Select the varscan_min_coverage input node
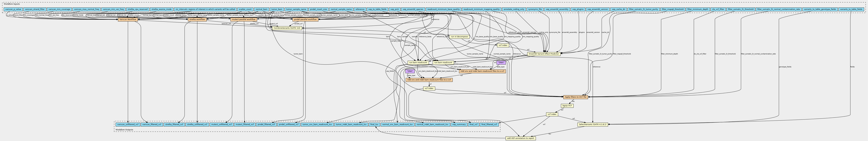This screenshot has height=141, width=868. [x=59, y=9]
